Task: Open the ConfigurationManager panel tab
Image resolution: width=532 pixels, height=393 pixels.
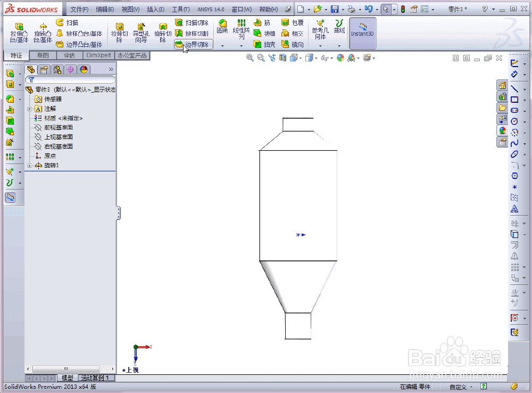Action: coord(57,70)
